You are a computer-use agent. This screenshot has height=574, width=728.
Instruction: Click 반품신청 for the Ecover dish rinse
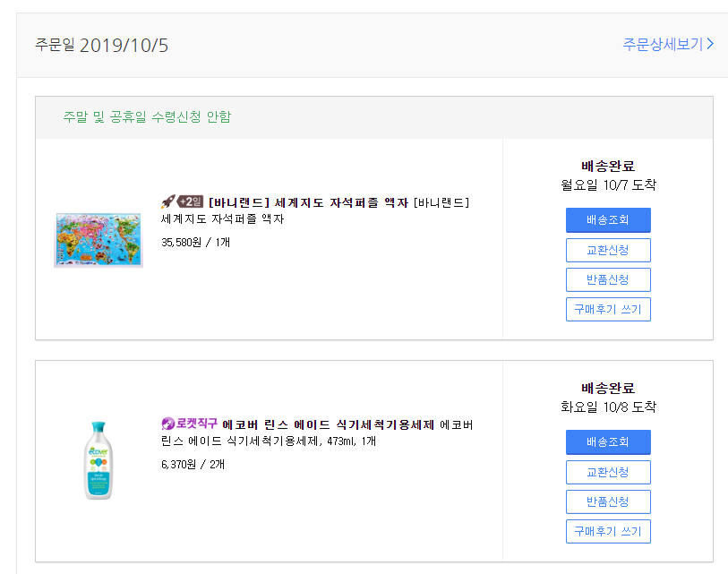[x=608, y=501]
